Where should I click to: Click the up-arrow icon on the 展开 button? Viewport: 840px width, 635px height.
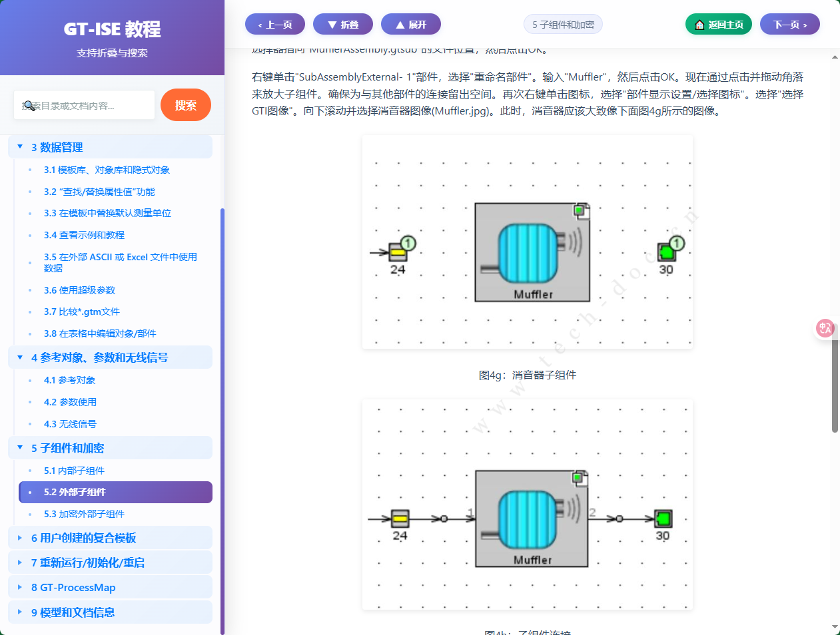[400, 24]
